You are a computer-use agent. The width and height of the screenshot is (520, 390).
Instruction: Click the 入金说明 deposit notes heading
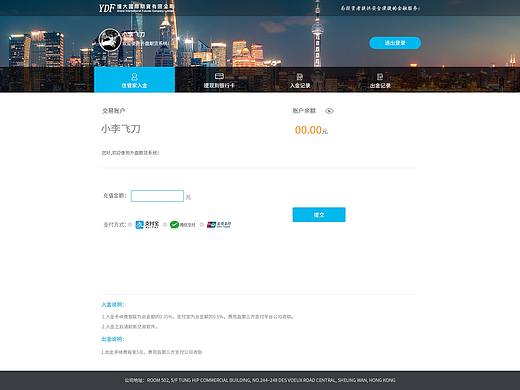(113, 304)
